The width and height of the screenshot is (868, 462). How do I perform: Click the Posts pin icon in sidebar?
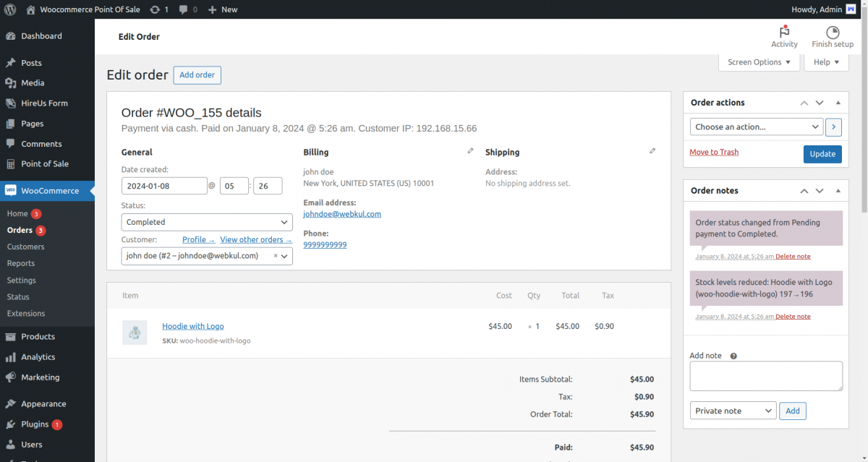tap(11, 63)
